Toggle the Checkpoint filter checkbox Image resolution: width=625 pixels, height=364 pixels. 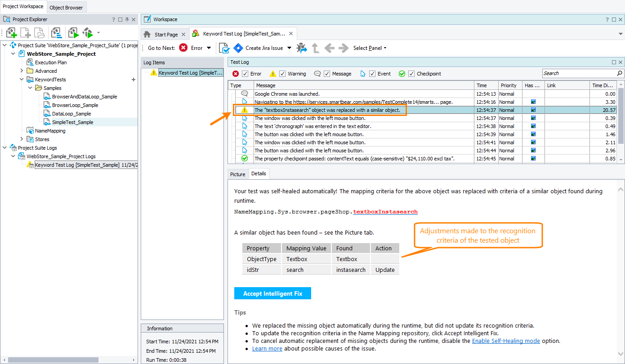click(411, 73)
